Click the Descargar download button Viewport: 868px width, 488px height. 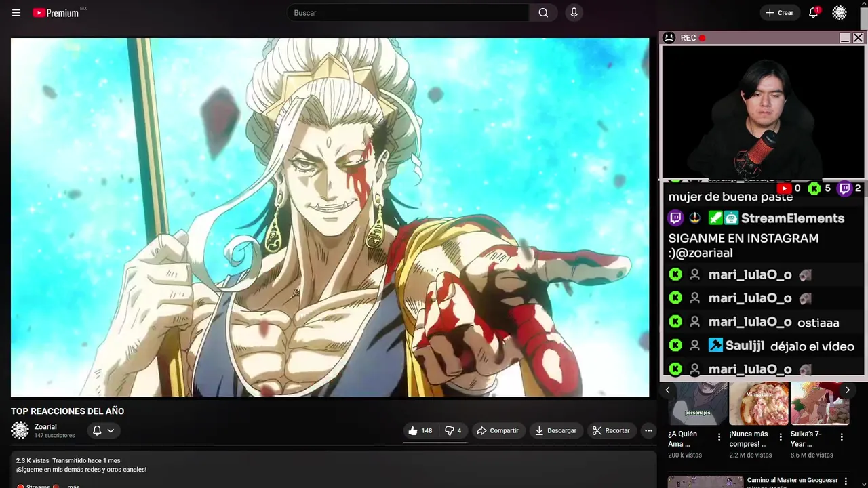[555, 430]
